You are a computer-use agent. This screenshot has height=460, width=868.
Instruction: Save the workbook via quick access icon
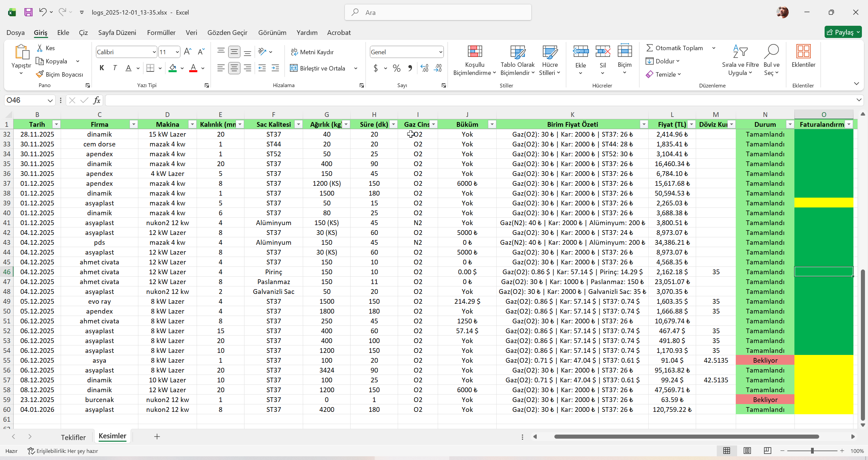point(28,12)
